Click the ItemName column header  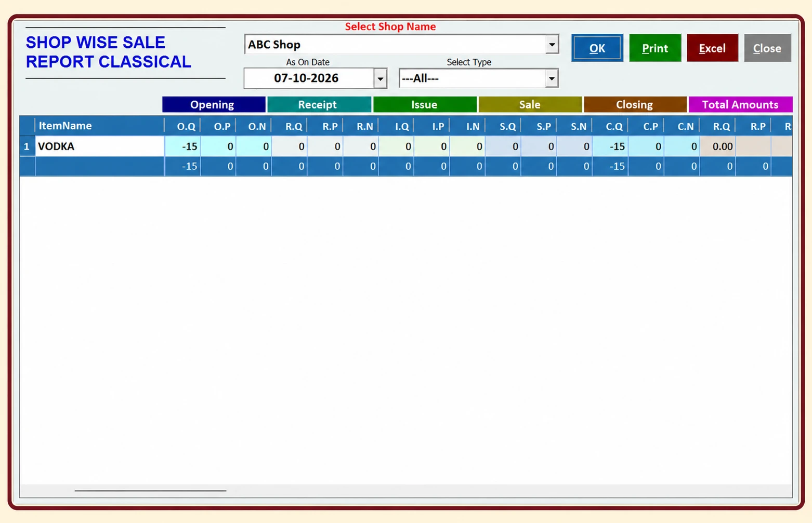[x=99, y=126]
